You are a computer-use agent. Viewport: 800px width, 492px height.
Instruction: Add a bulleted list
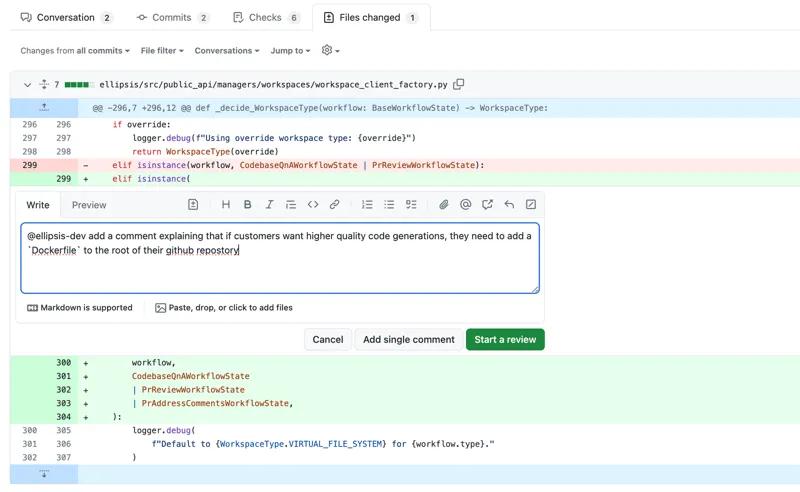pyautogui.click(x=389, y=205)
